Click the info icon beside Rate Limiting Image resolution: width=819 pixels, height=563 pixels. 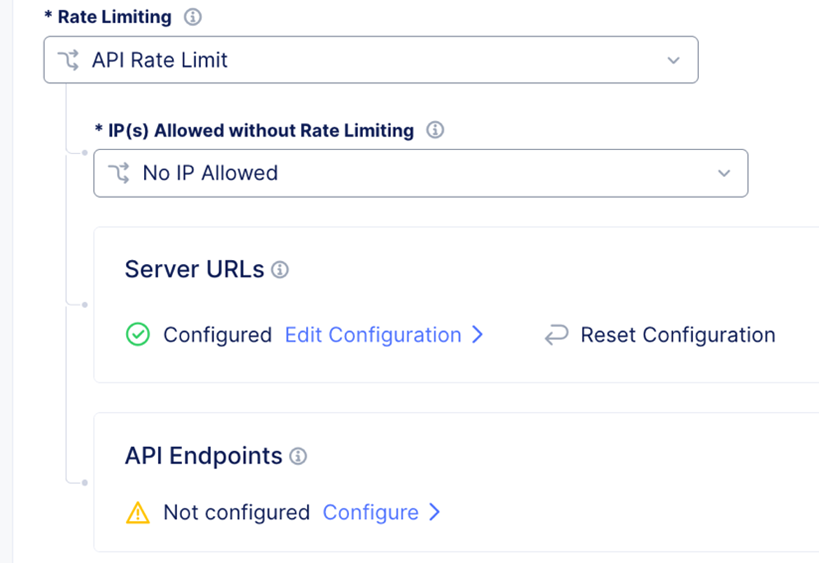[x=193, y=17]
